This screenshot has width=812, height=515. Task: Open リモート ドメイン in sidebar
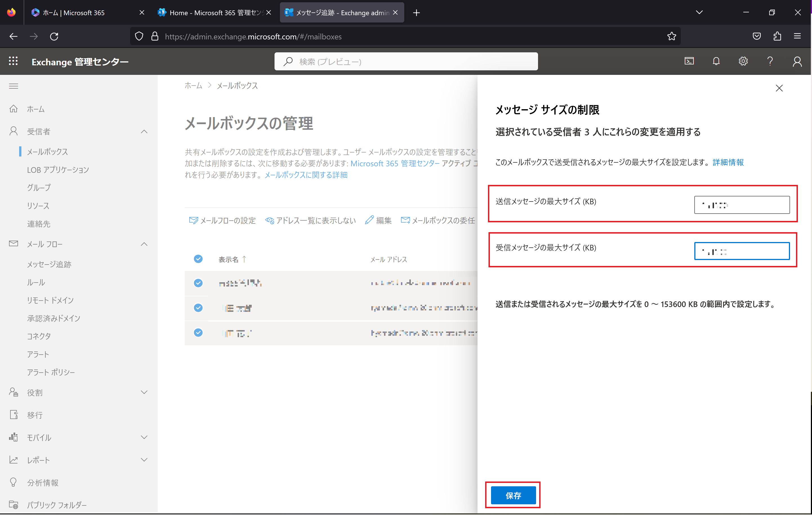50,300
